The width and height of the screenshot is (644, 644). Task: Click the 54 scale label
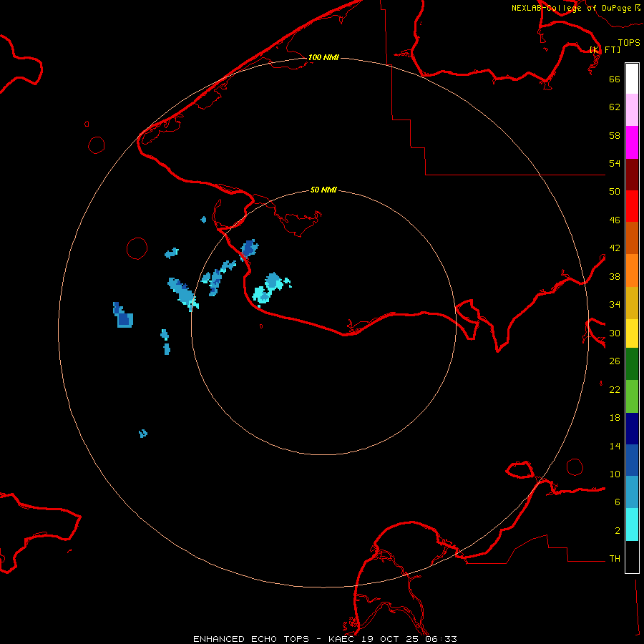(615, 163)
